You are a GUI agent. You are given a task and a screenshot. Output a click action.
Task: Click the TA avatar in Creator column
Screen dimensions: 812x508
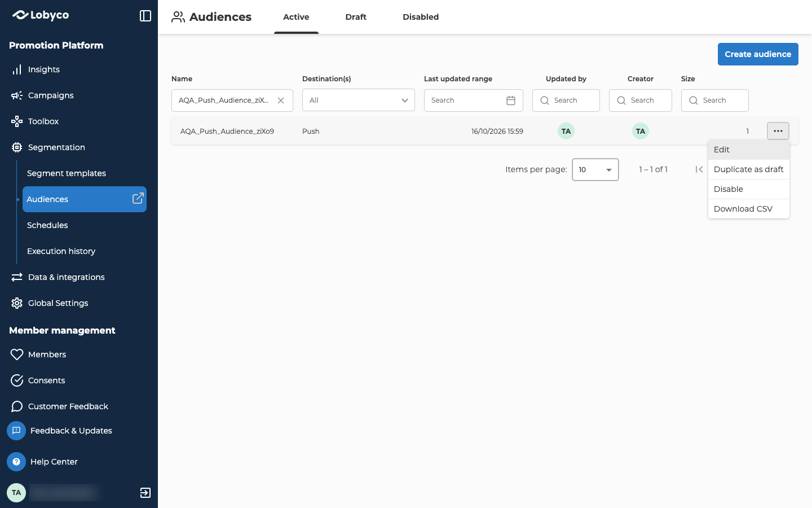(641, 131)
